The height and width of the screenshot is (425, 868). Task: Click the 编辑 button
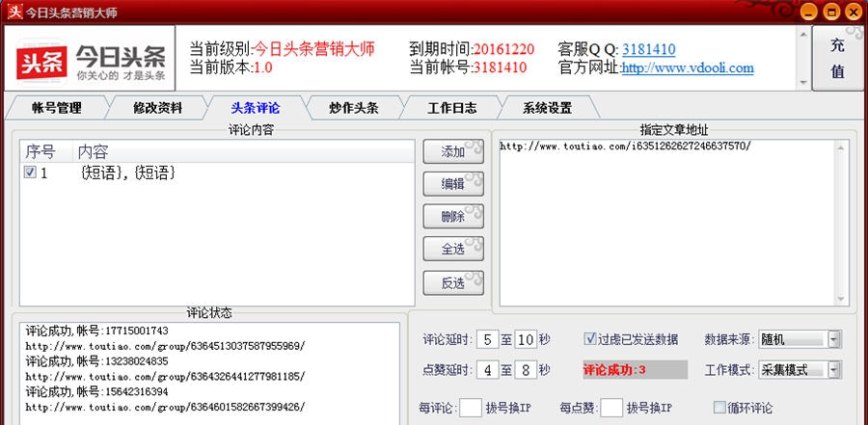click(x=453, y=184)
